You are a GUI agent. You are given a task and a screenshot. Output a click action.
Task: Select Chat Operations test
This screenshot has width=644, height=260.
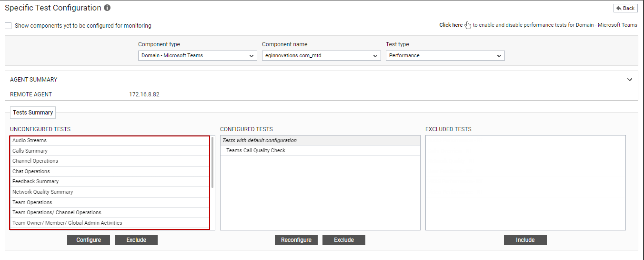pos(110,171)
